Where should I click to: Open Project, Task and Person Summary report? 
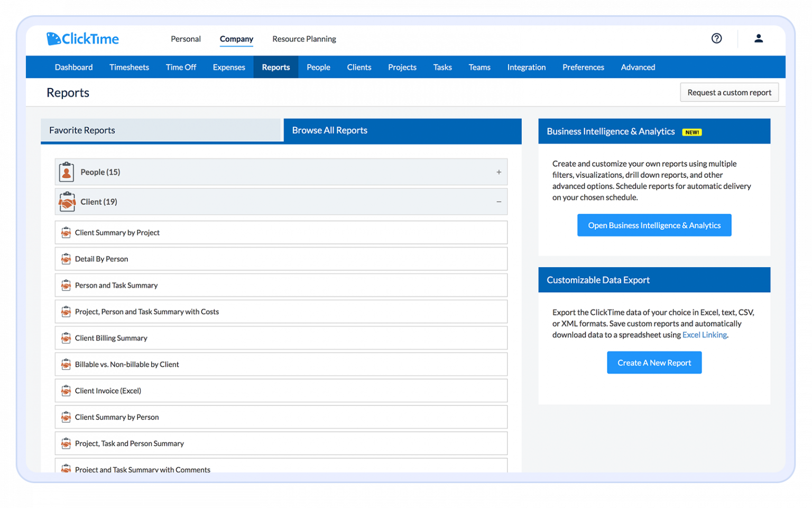point(281,443)
